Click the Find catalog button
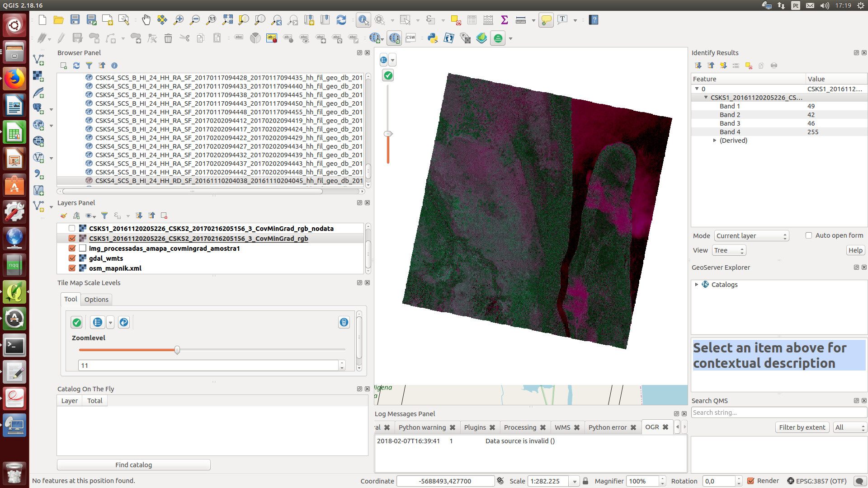 [134, 465]
